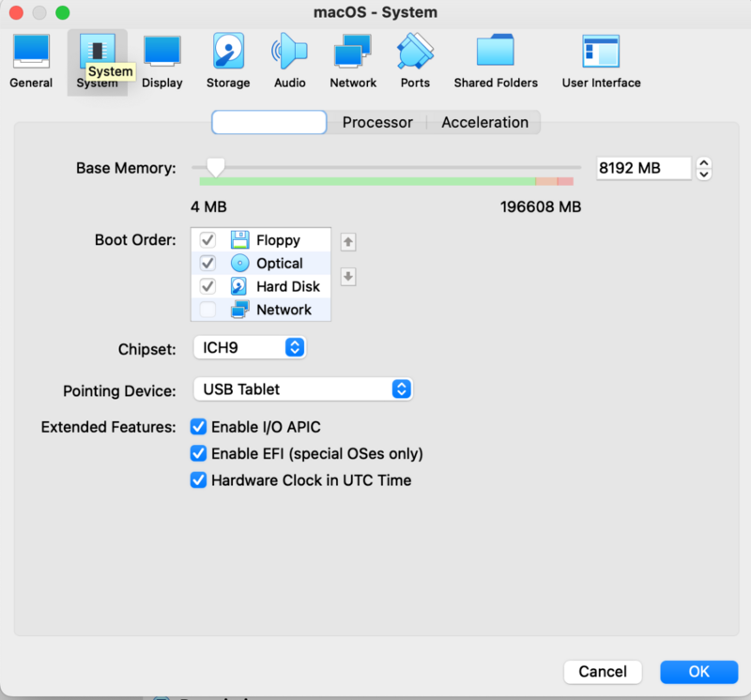
Task: Confirm settings with OK button
Action: 698,672
